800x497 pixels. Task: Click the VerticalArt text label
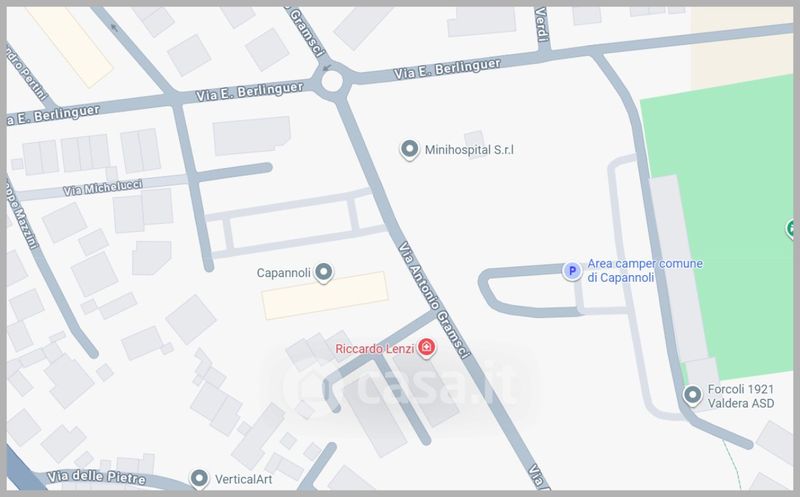[243, 479]
